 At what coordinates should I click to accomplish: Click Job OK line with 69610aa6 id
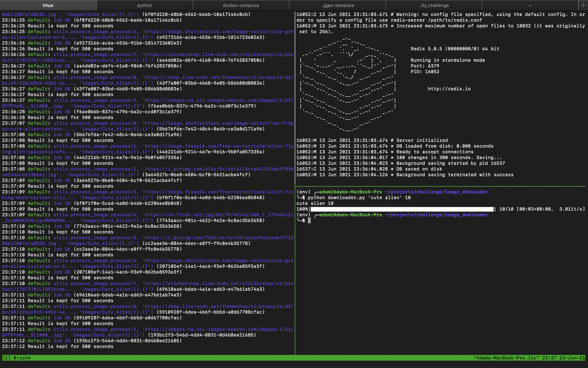(x=92, y=295)
